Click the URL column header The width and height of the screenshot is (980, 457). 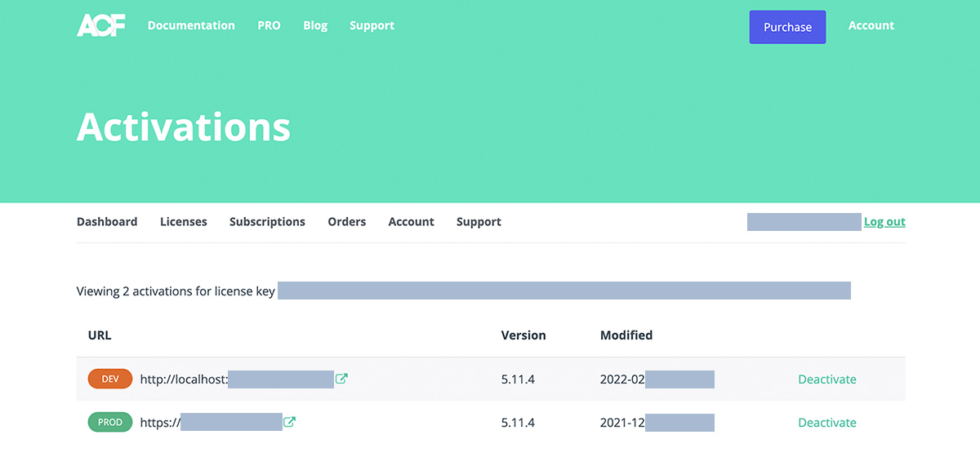point(100,335)
